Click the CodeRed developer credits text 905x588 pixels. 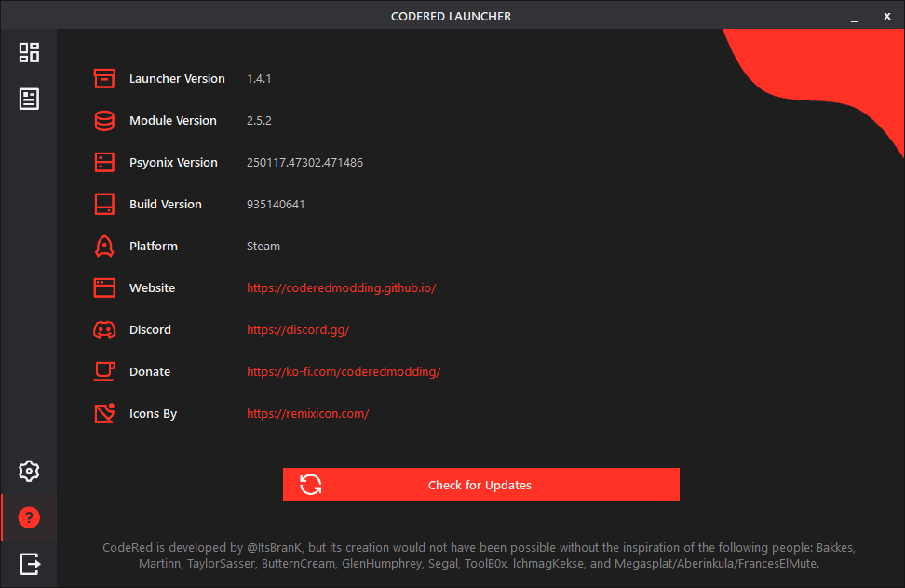pos(479,555)
